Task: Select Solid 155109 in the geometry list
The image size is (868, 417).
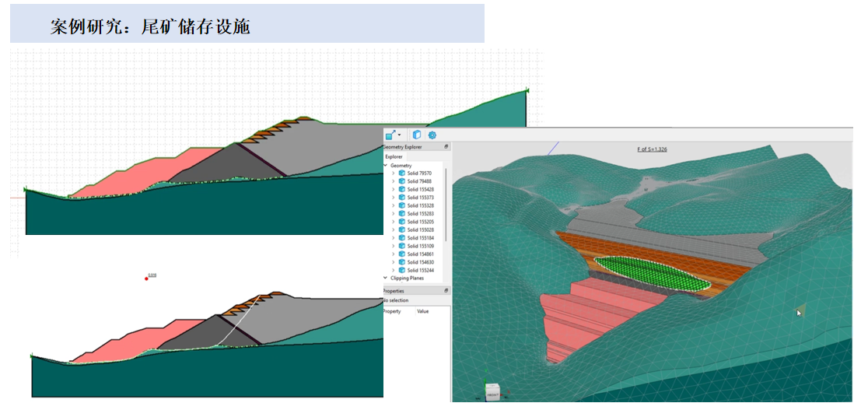Action: (421, 246)
